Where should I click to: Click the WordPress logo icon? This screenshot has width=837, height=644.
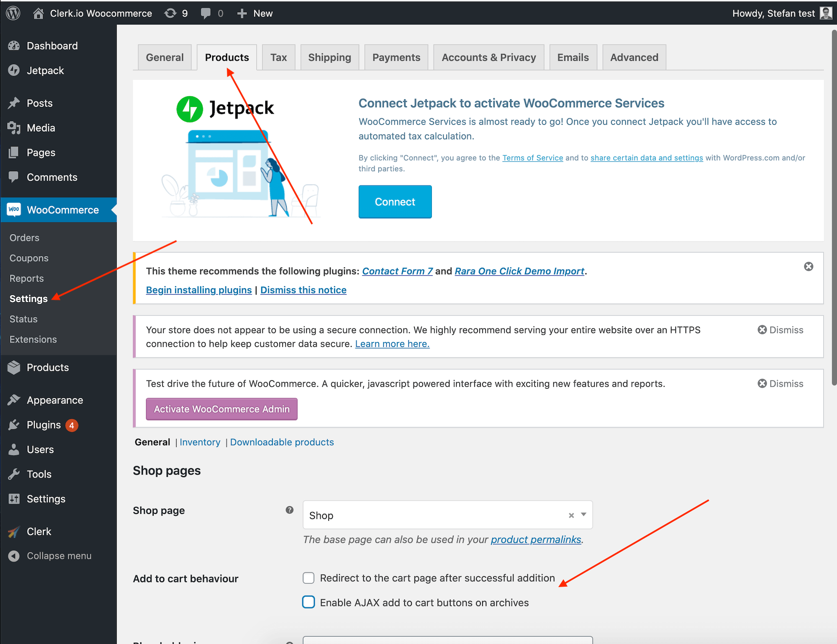[x=13, y=13]
